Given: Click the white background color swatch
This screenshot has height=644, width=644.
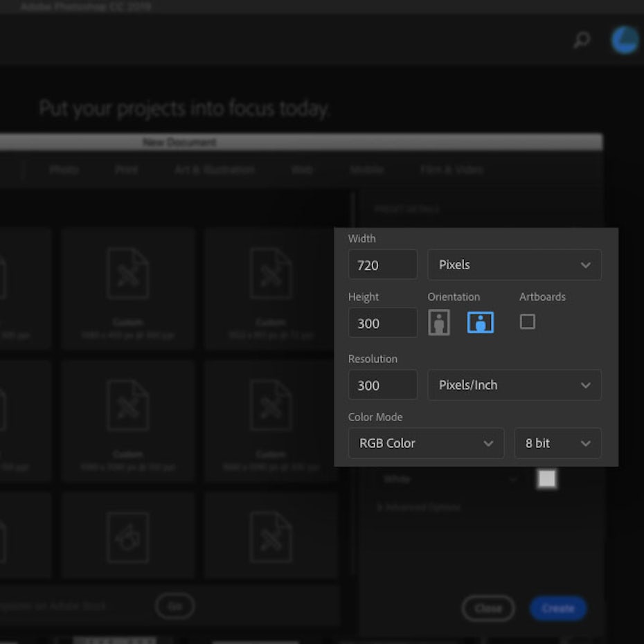Looking at the screenshot, I should (547, 478).
